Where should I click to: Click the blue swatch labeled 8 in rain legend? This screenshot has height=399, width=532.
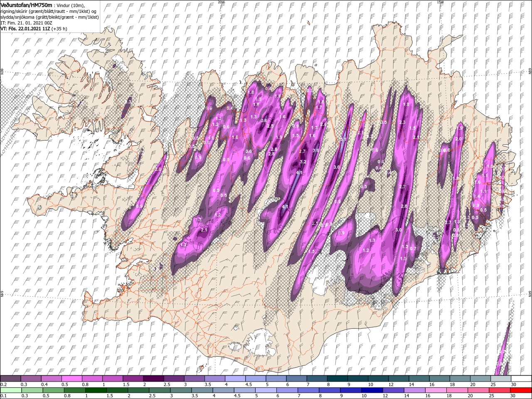pyautogui.click(x=329, y=390)
